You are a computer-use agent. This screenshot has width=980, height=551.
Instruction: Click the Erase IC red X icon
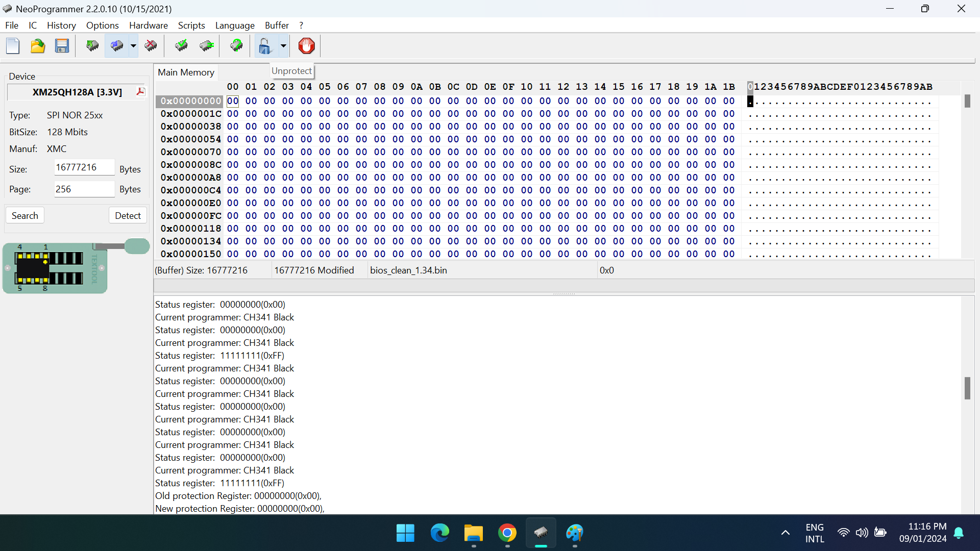151,46
